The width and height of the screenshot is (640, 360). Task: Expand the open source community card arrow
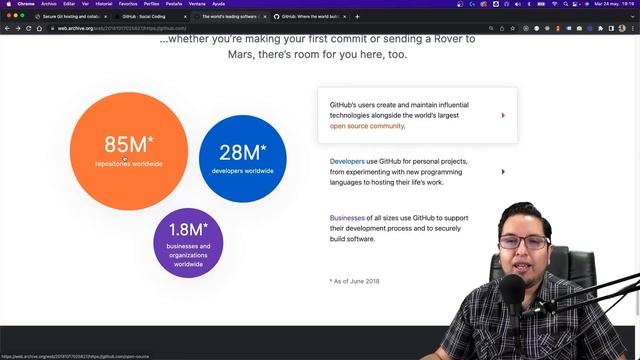[503, 116]
